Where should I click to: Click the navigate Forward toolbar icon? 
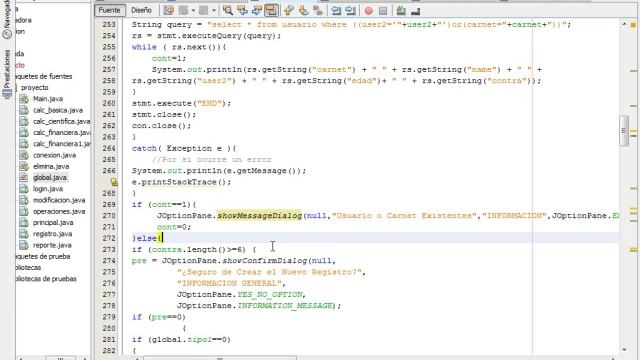point(203,11)
